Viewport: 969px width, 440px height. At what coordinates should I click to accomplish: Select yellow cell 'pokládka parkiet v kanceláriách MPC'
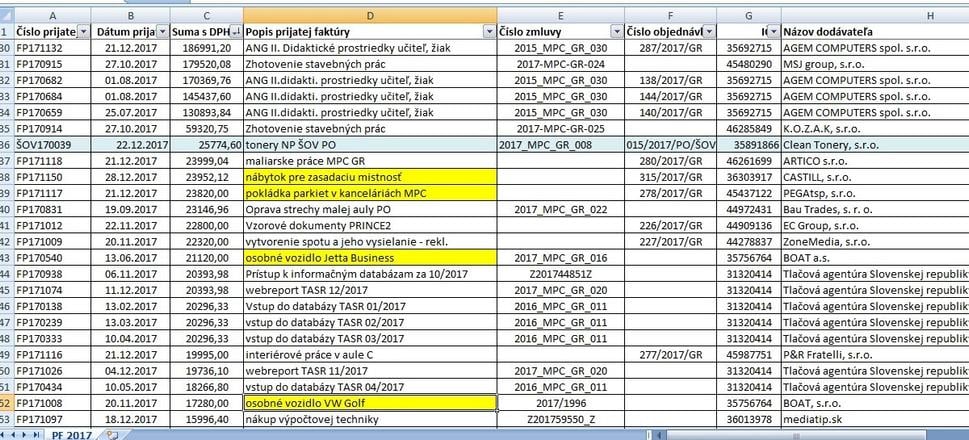[x=370, y=193]
